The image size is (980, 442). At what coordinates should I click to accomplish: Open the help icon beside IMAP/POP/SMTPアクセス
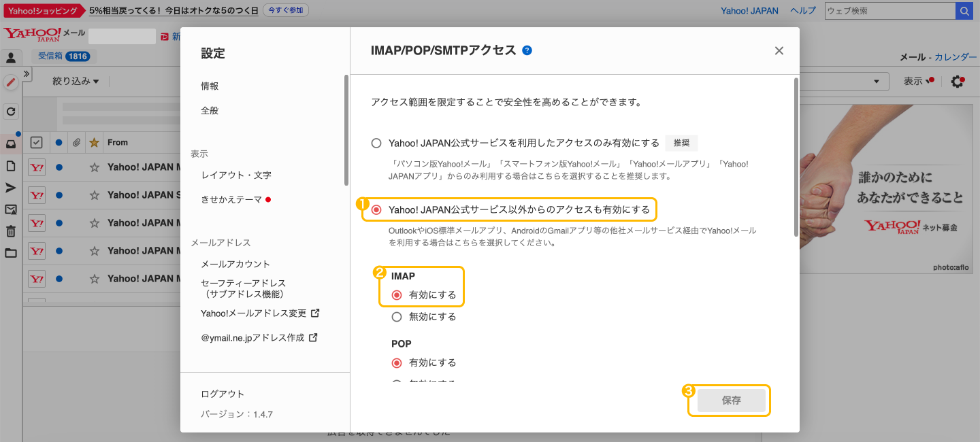click(527, 50)
